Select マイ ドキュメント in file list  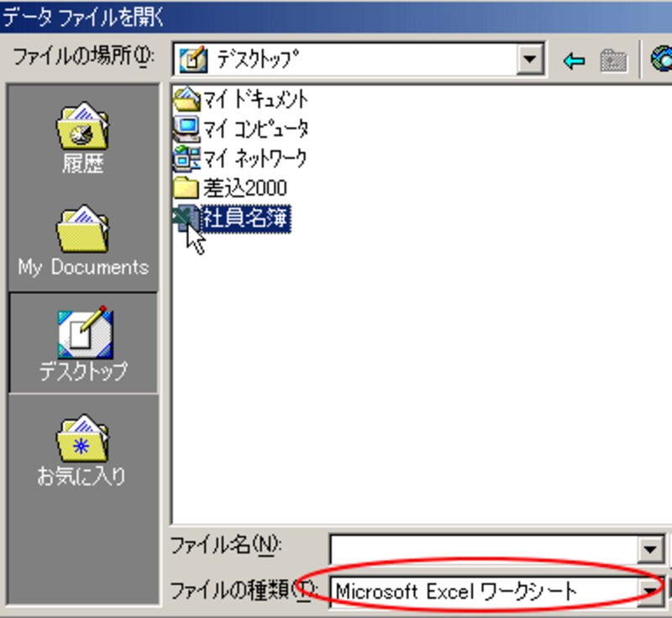(x=240, y=99)
